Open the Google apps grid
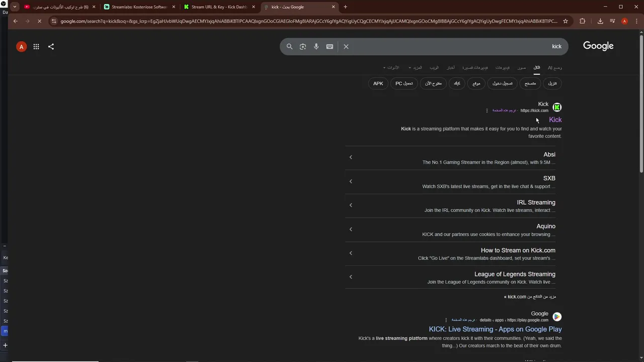Image resolution: width=644 pixels, height=362 pixels. coord(36,46)
